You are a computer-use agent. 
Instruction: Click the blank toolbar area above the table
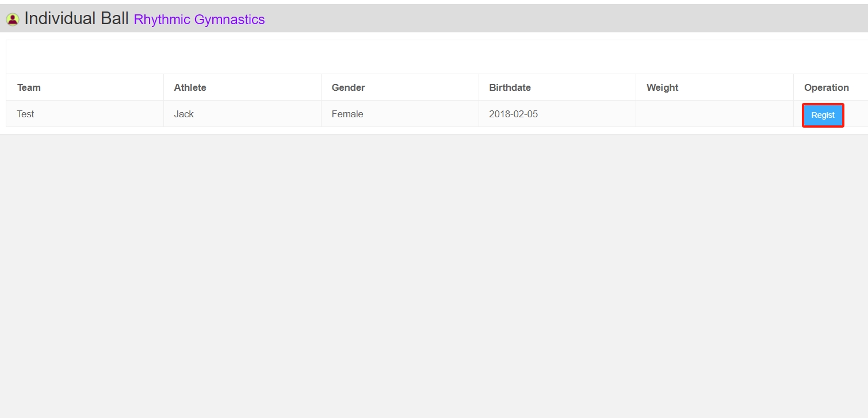pyautogui.click(x=431, y=56)
